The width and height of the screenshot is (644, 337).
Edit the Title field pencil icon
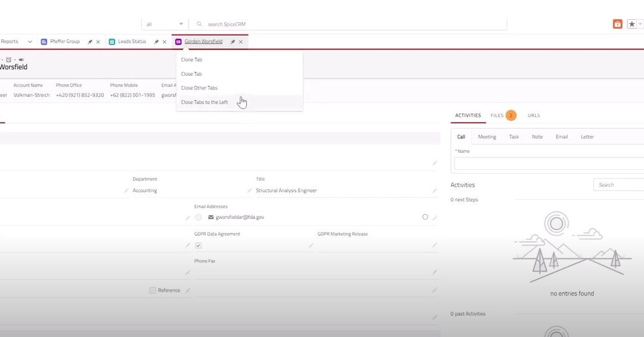pos(435,191)
